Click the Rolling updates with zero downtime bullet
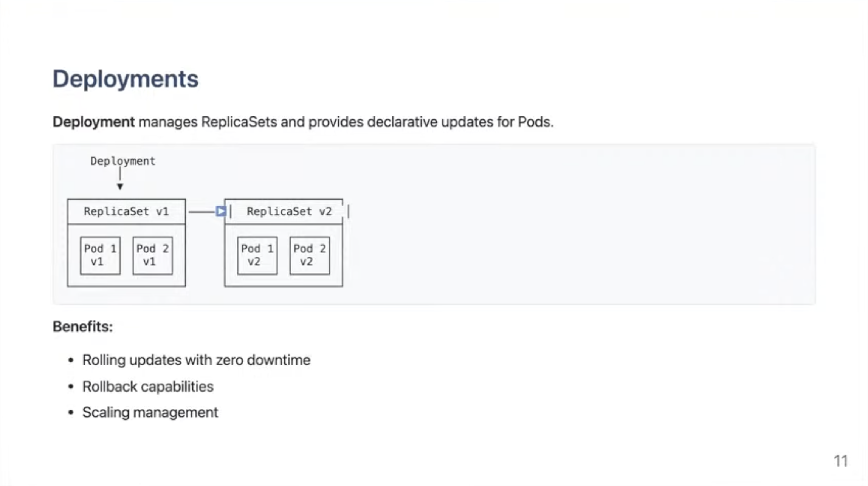The image size is (868, 486). click(196, 360)
